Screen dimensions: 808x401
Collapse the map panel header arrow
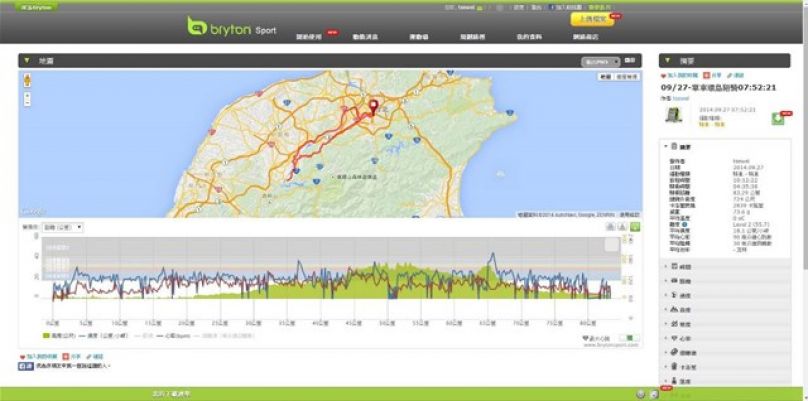tap(27, 61)
